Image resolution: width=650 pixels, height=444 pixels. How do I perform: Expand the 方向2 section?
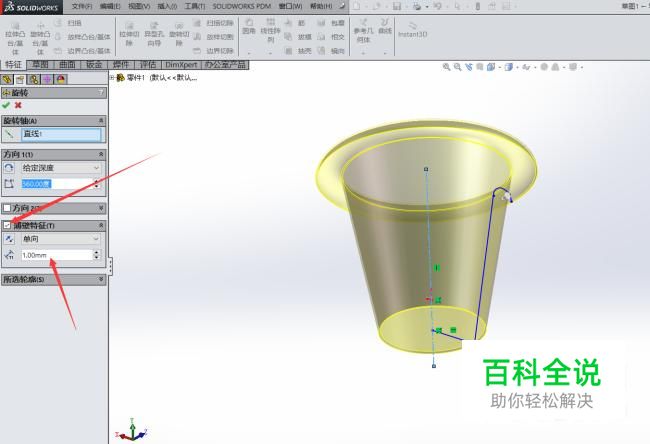click(101, 208)
